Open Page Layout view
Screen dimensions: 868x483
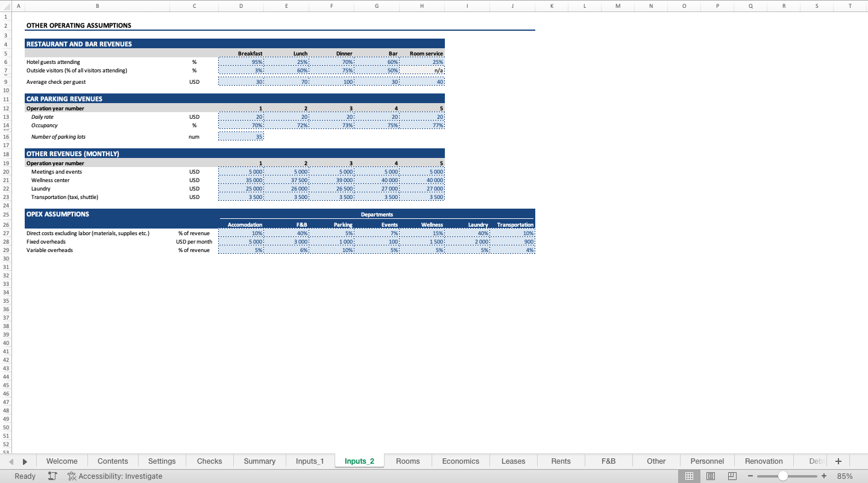[x=710, y=476]
